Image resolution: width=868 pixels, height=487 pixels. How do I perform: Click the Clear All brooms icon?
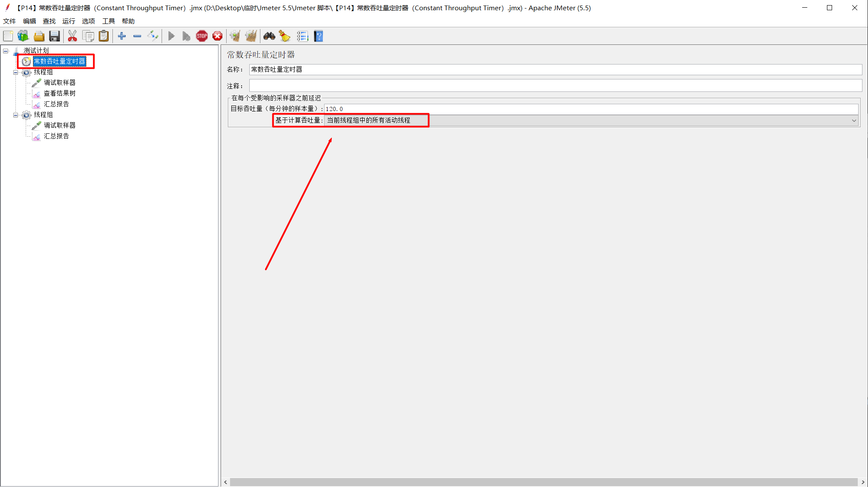point(251,36)
